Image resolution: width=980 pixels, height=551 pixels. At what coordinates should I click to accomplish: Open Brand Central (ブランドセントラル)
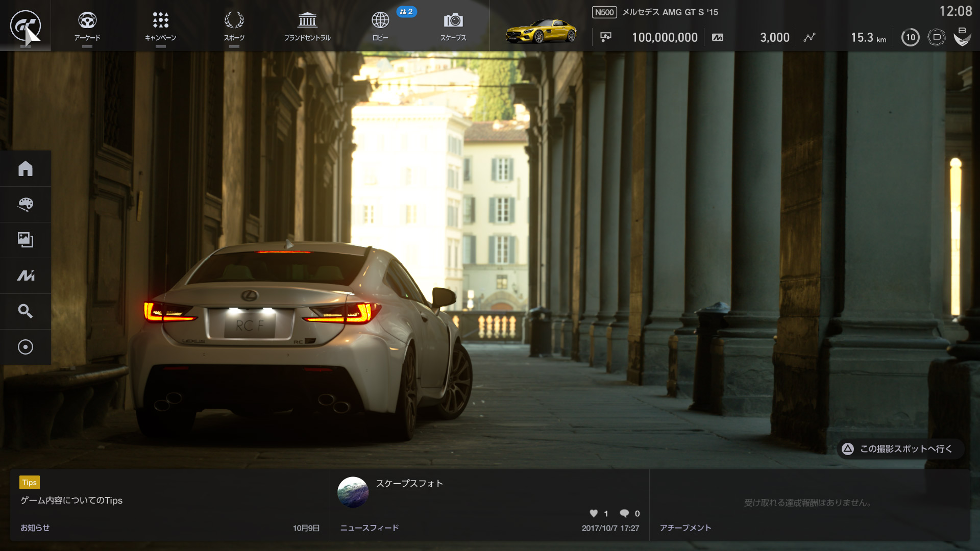click(x=307, y=26)
